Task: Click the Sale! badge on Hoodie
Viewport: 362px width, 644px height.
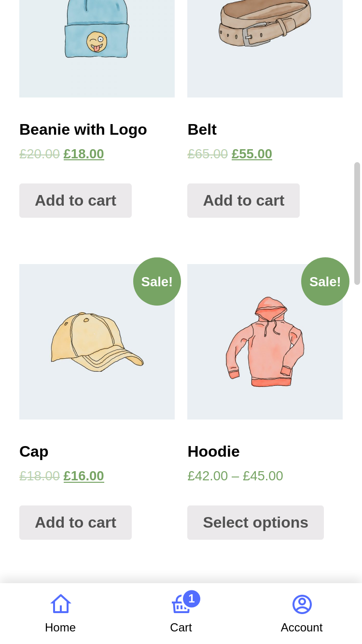Action: [x=325, y=281]
